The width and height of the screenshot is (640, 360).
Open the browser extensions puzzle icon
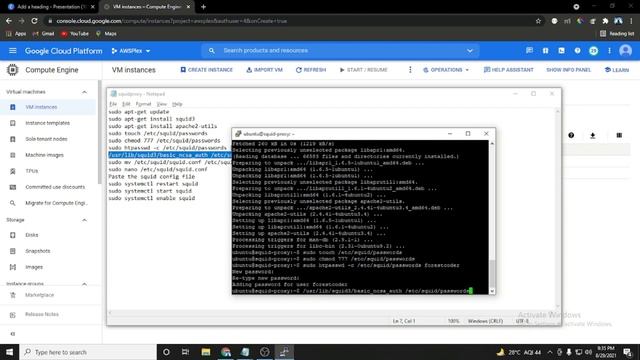pos(605,21)
